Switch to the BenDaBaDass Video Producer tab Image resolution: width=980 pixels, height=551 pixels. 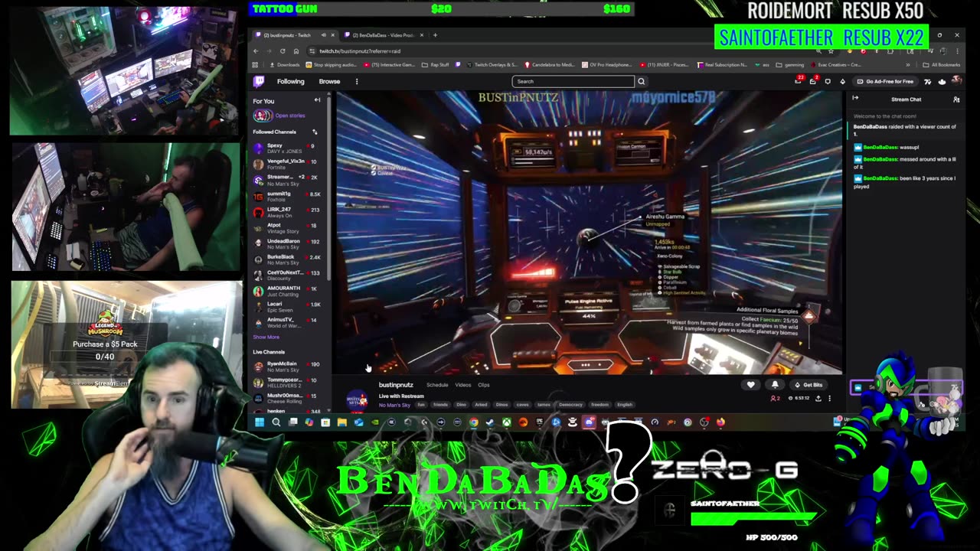click(x=383, y=35)
